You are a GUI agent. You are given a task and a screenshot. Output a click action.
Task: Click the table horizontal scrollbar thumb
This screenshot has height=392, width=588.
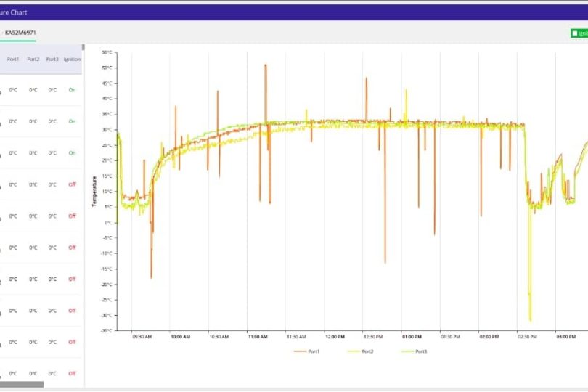(22, 384)
